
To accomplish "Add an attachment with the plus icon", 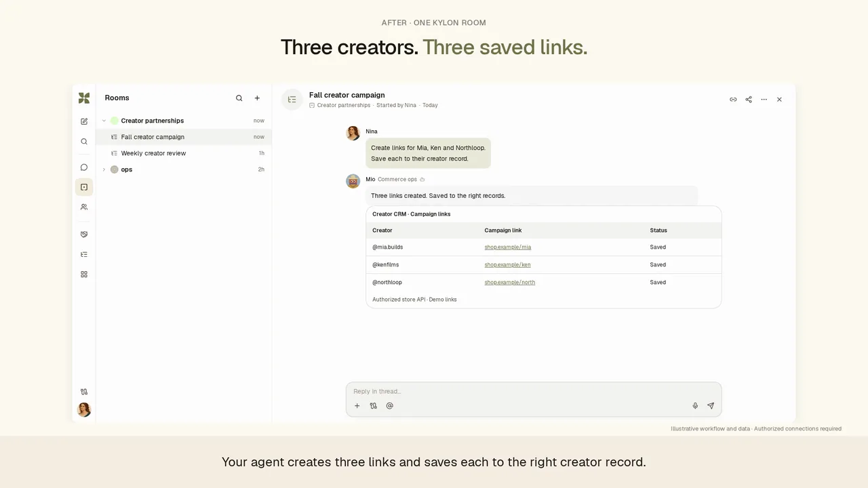I will pos(357,406).
